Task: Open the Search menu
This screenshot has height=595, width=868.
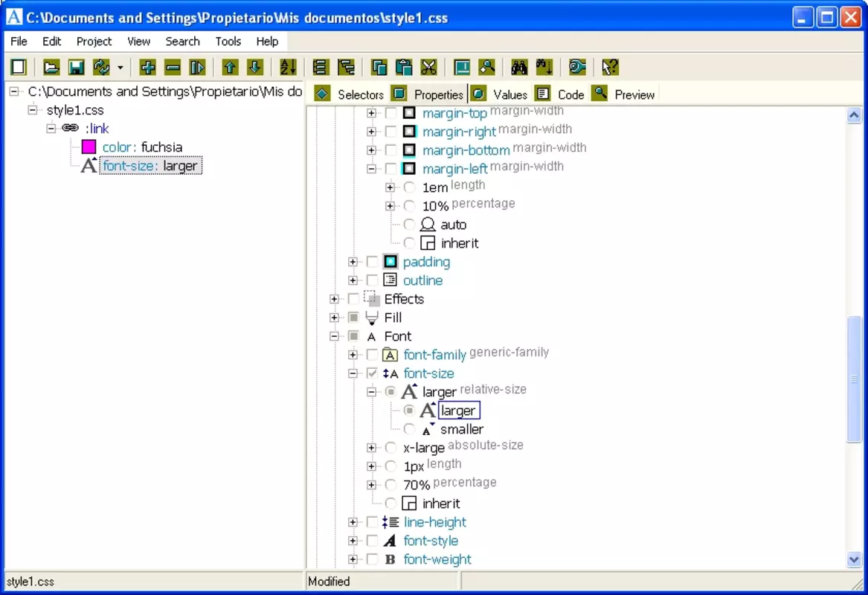Action: click(183, 42)
